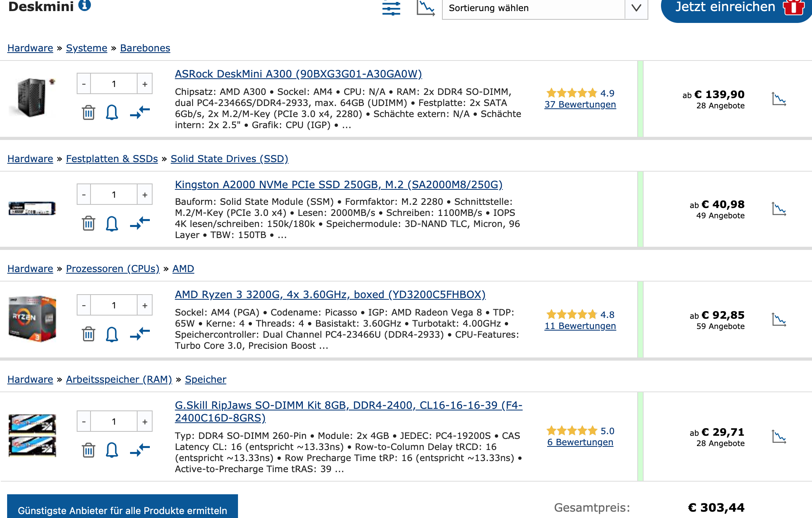Viewport: 812px width, 518px height.
Task: Open AMD Ryzen 3 3200G product page
Action: click(330, 295)
